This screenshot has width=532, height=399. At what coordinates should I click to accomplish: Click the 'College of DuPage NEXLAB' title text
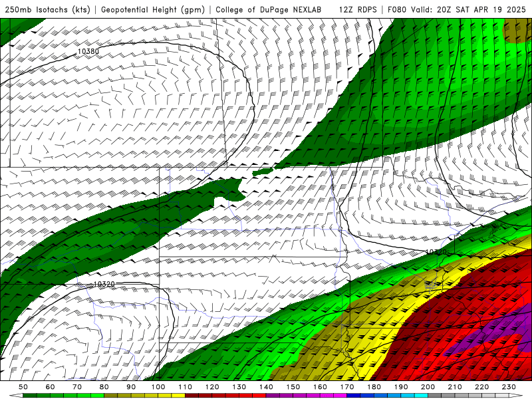point(268,10)
